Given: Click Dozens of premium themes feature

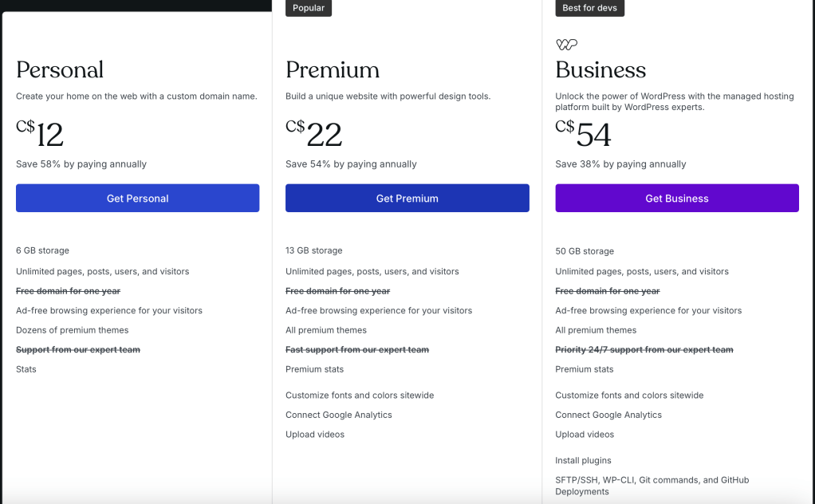Looking at the screenshot, I should coord(72,330).
